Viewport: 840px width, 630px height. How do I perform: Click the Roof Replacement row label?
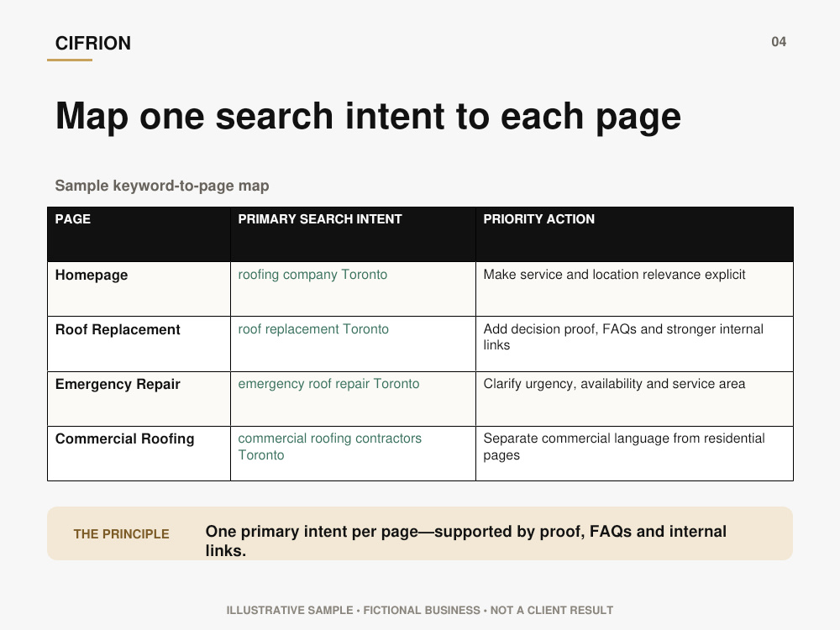(118, 329)
